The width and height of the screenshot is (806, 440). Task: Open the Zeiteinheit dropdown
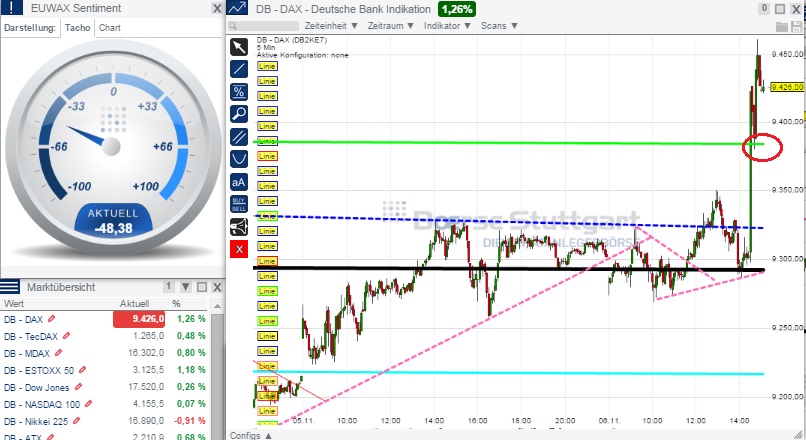(331, 26)
